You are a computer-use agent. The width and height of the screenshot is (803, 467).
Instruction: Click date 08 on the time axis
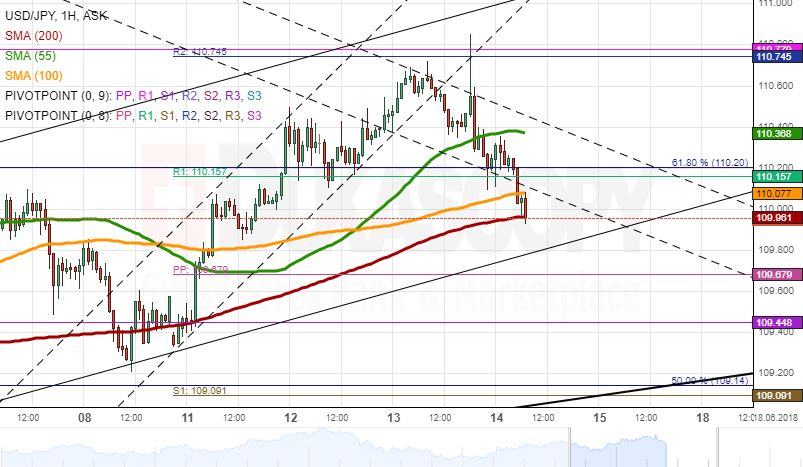[x=85, y=418]
